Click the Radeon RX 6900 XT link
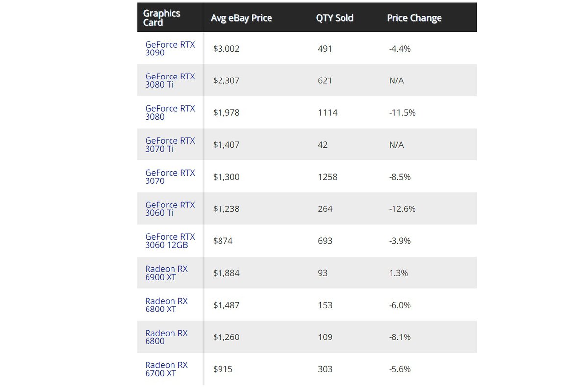This screenshot has width=588, height=388. (x=166, y=273)
